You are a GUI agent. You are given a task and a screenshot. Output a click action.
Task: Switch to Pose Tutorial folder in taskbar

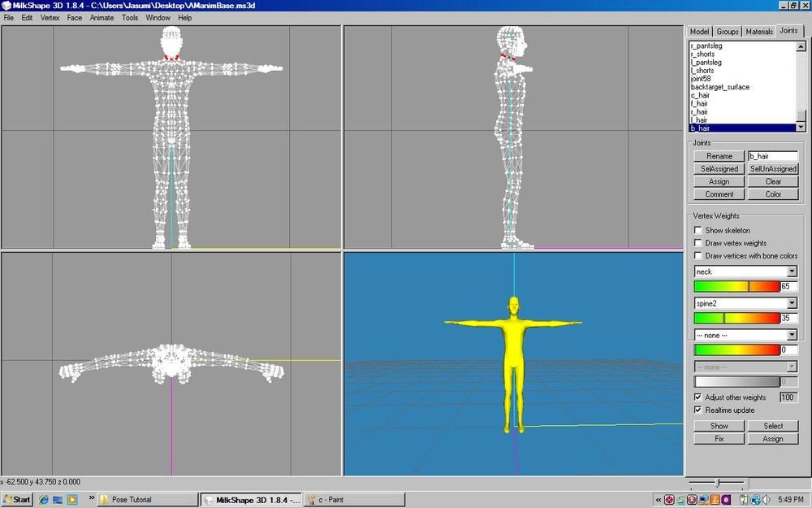point(148,499)
